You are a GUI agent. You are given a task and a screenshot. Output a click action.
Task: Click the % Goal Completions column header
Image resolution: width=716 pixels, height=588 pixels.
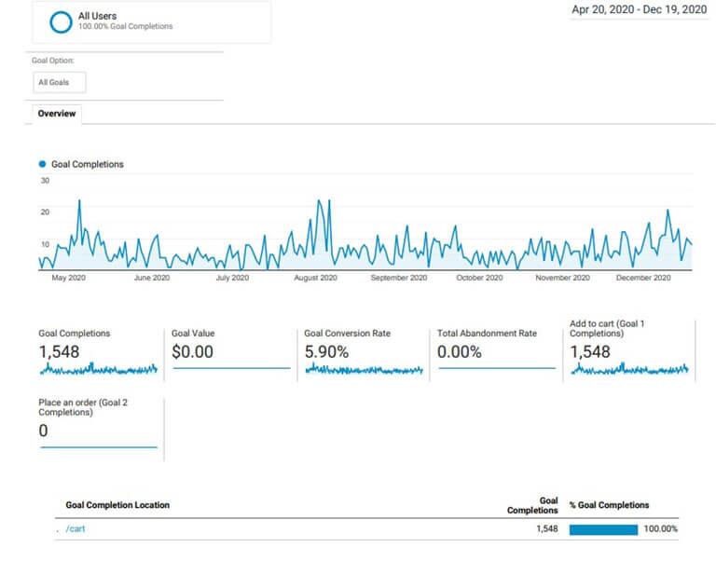tap(609, 505)
